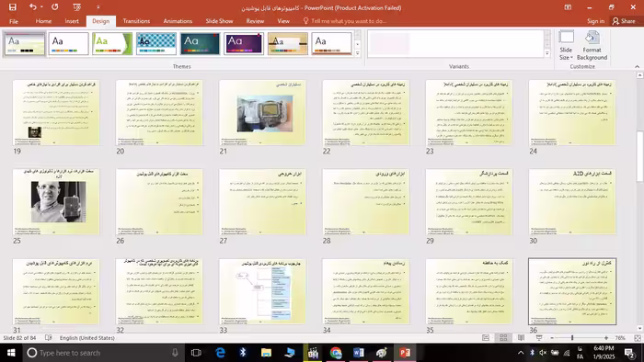Expand the Variants gallery More arrow
The width and height of the screenshot is (644, 362).
[547, 53]
